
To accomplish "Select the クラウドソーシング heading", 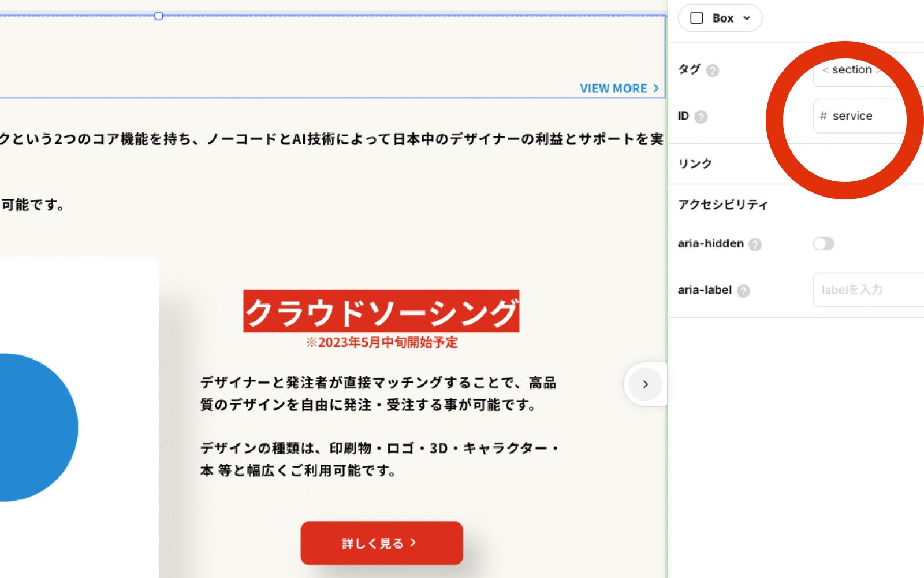I will (x=381, y=312).
